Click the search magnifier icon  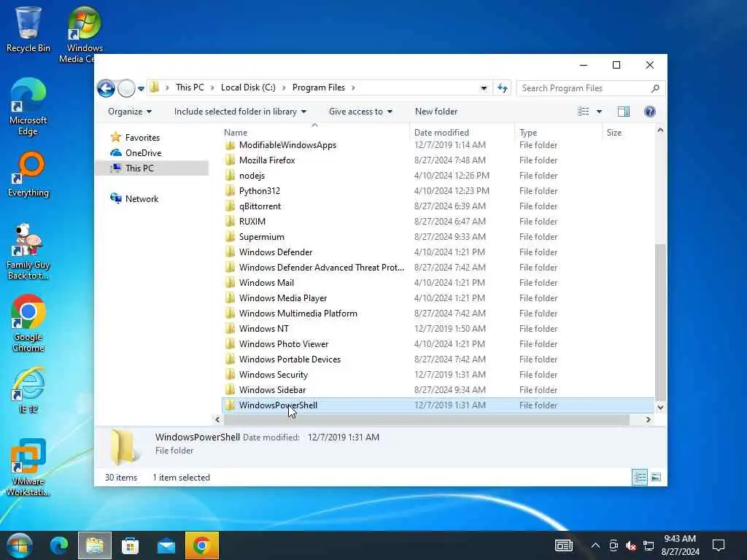(656, 88)
